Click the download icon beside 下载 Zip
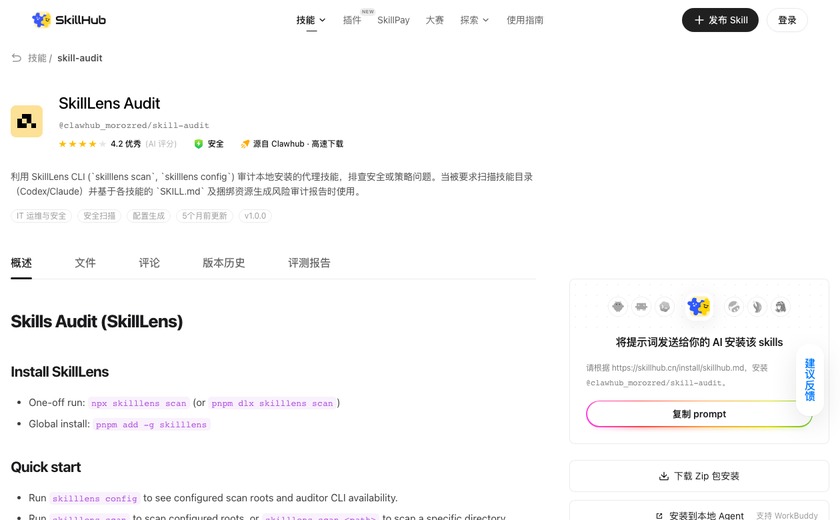This screenshot has height=520, width=840. coord(664,476)
